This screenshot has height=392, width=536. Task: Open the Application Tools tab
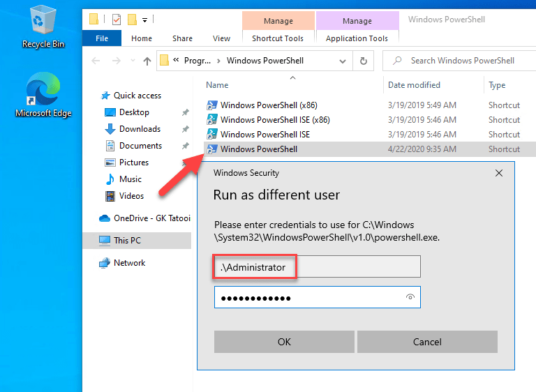(x=357, y=38)
